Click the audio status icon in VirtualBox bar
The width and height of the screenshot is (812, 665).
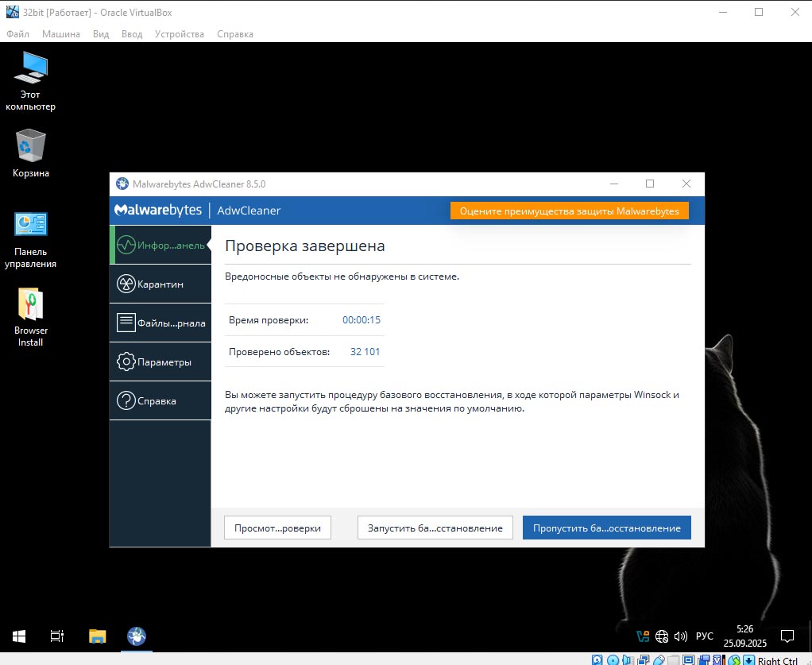pyautogui.click(x=628, y=659)
